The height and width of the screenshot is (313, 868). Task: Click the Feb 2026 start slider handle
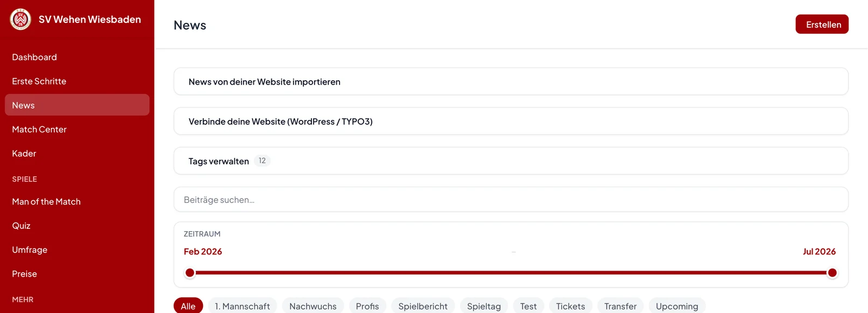[189, 272]
